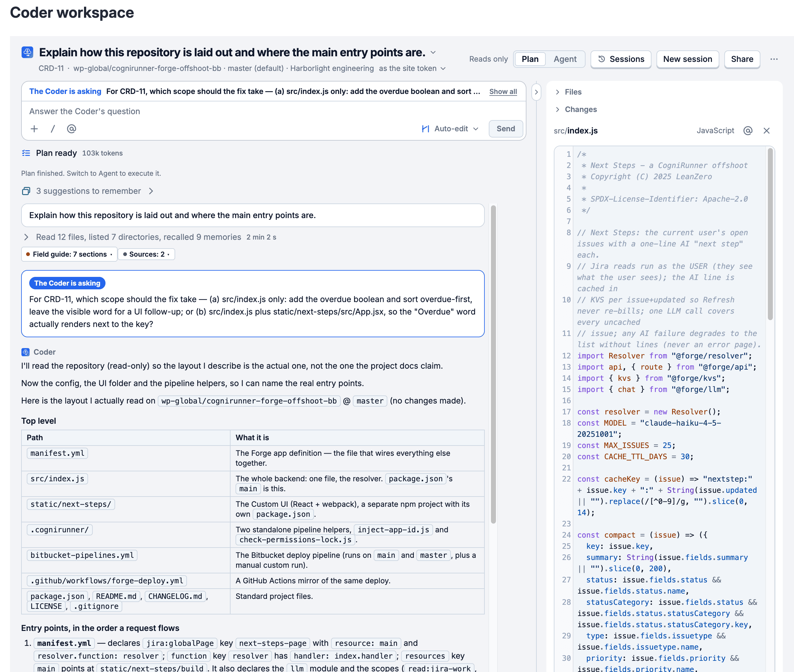Image resolution: width=794 pixels, height=672 pixels.
Task: Click the code viewer scrollbar
Action: 770,234
